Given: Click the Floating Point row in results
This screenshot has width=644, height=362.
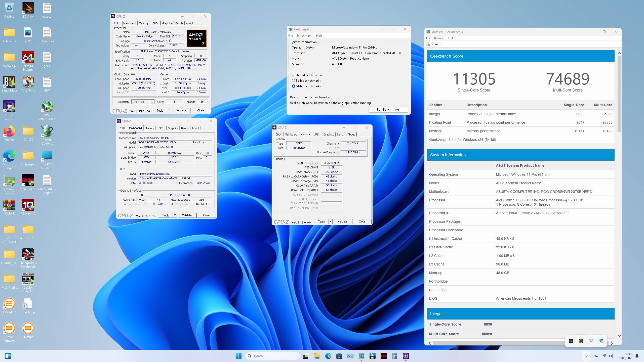Looking at the screenshot, I should (521, 122).
